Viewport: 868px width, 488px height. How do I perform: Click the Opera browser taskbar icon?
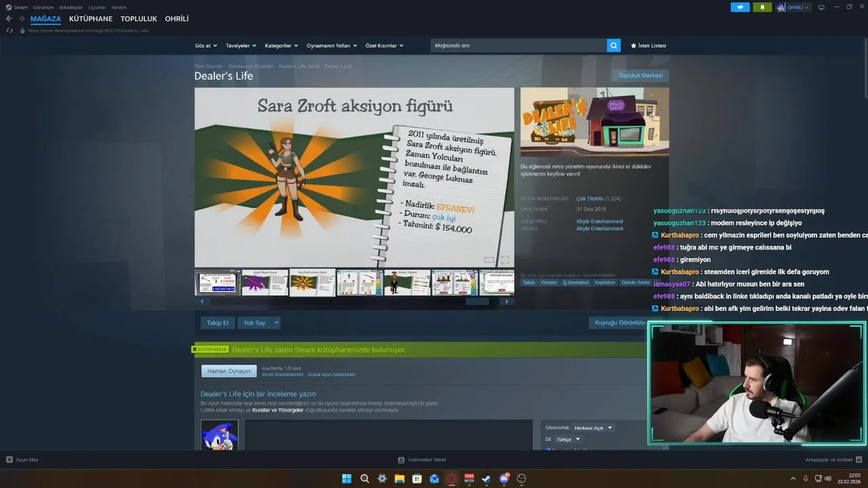pyautogui.click(x=452, y=479)
